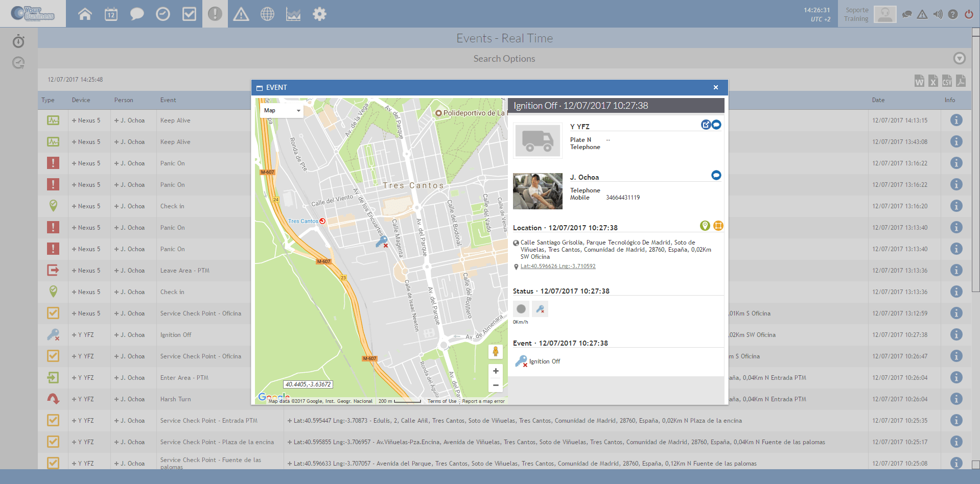Open the Y YFZ vehicle in new window icon

coord(706,125)
